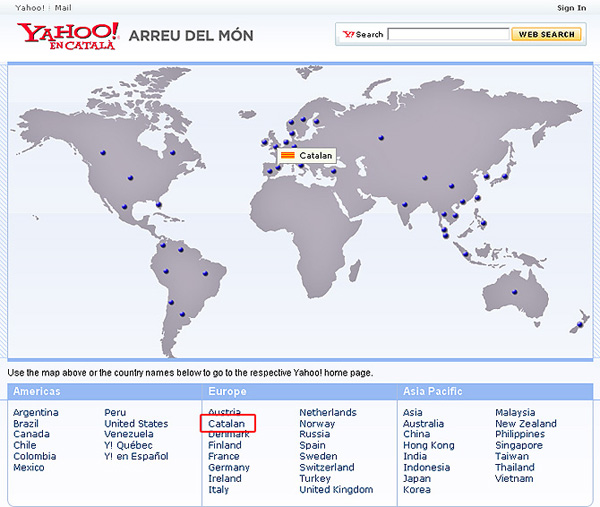Screen dimensions: 600x507
Task: Open the Chile country link
Action: coord(24,445)
